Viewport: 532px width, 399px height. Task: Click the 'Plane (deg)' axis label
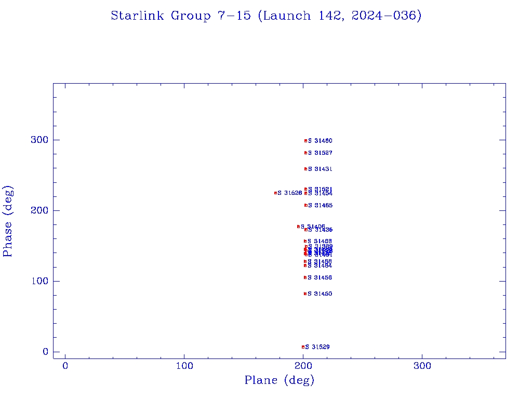(x=279, y=380)
